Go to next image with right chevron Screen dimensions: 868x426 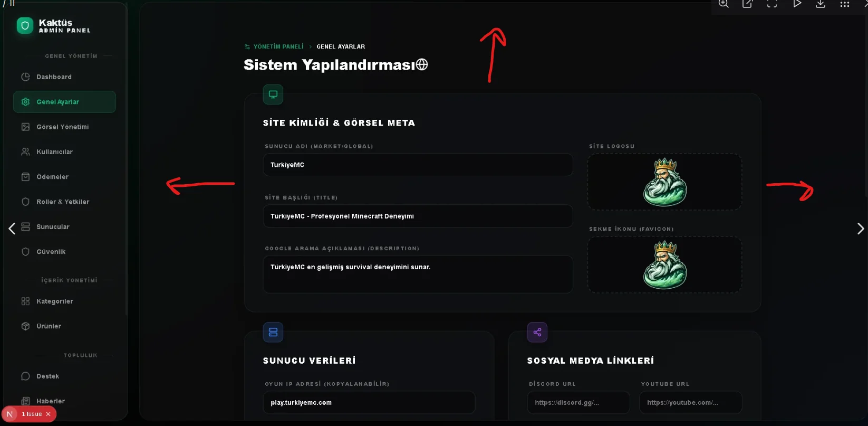pyautogui.click(x=861, y=228)
